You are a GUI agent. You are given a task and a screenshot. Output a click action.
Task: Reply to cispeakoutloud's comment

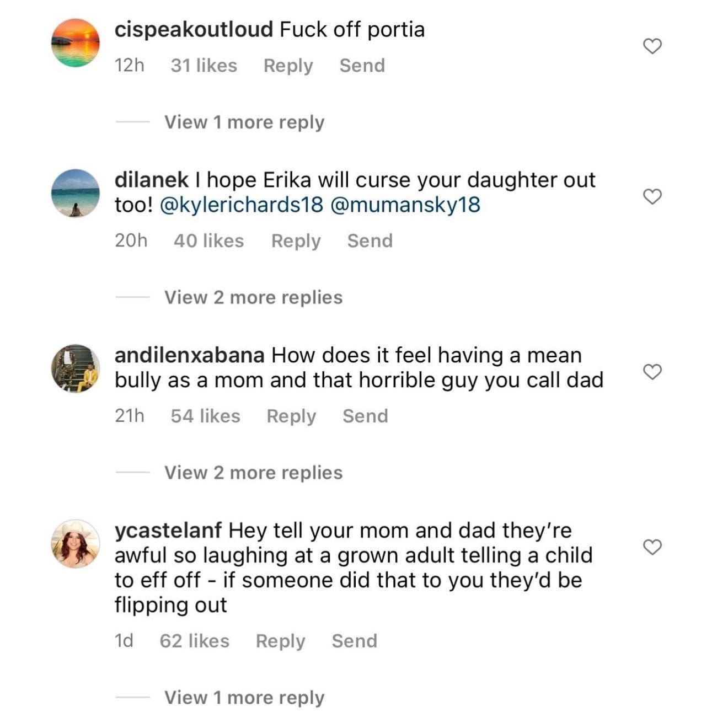click(288, 66)
